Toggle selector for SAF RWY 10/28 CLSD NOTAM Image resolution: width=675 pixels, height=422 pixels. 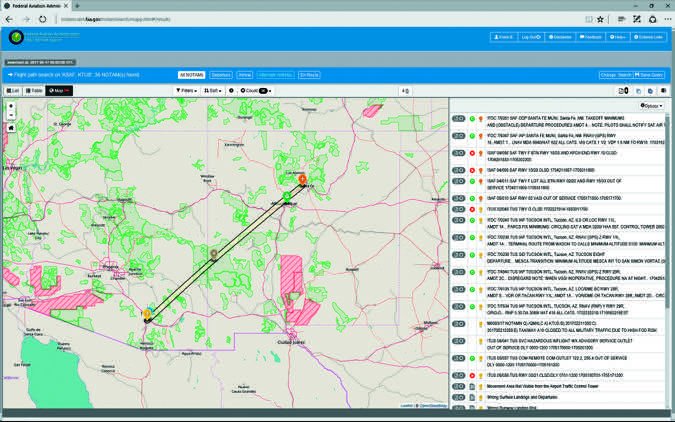[x=458, y=171]
